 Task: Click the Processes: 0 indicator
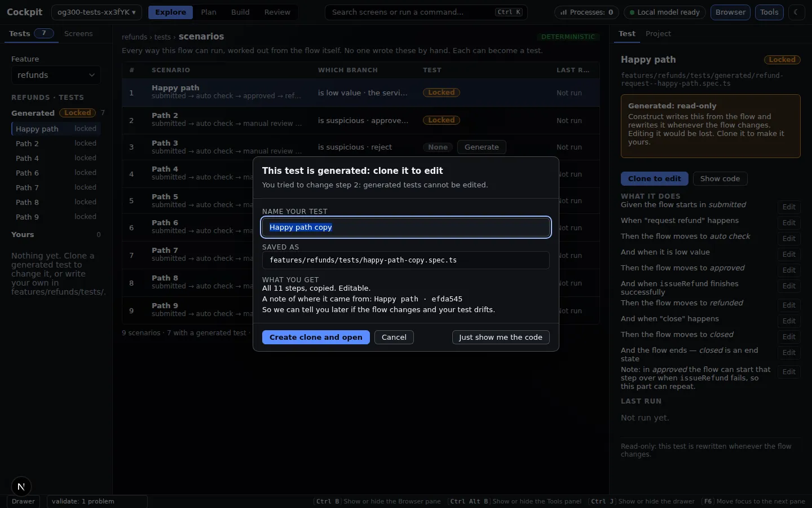coord(586,12)
